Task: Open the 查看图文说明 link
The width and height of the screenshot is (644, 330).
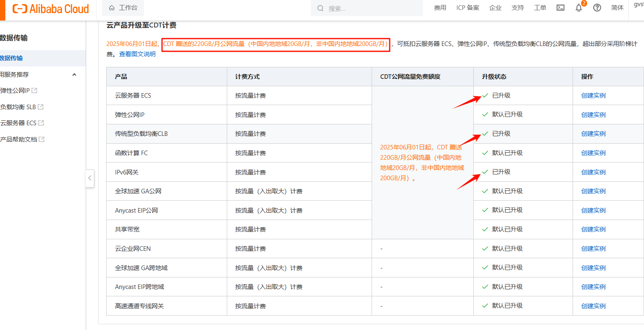Action: click(x=137, y=54)
